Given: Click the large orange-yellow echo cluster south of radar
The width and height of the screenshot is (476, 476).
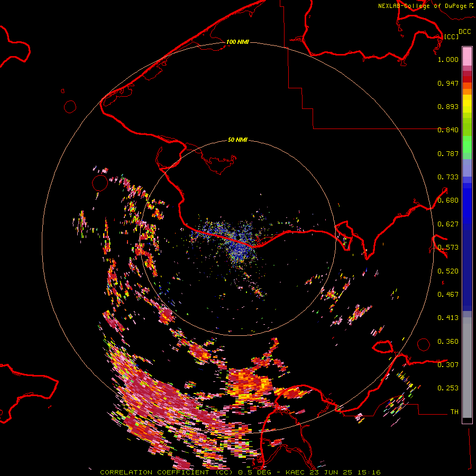Looking at the screenshot, I should point(249,384).
